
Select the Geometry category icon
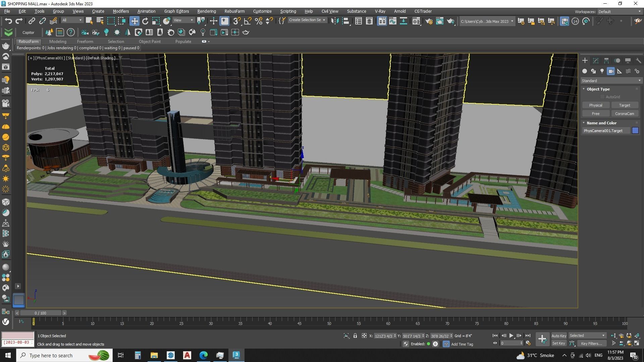(585, 71)
